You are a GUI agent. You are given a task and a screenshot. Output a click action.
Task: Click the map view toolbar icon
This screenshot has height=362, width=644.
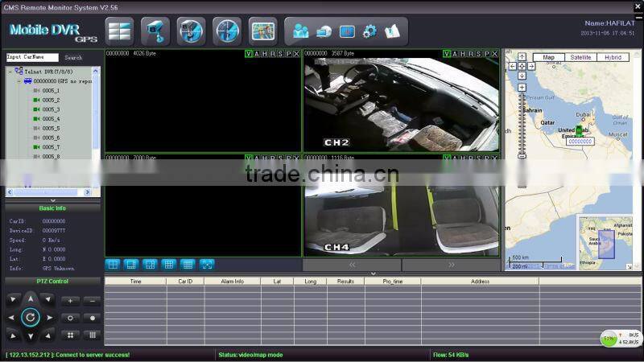coord(262,31)
